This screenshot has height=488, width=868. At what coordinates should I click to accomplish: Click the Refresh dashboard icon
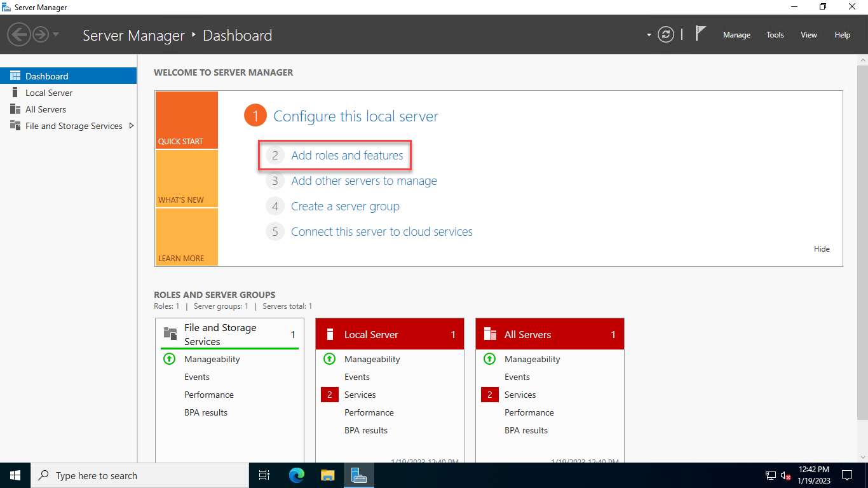pos(665,34)
